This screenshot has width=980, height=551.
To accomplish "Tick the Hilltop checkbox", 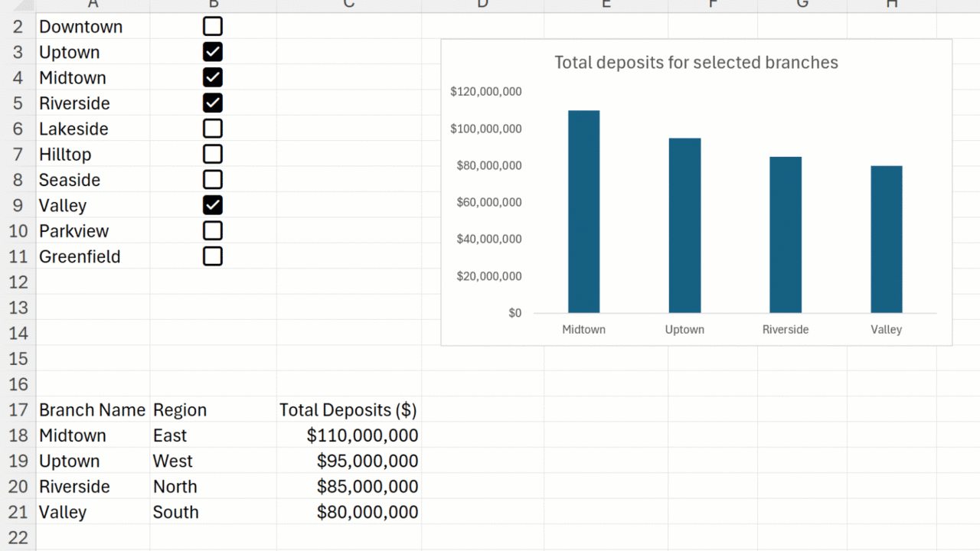I will 213,154.
